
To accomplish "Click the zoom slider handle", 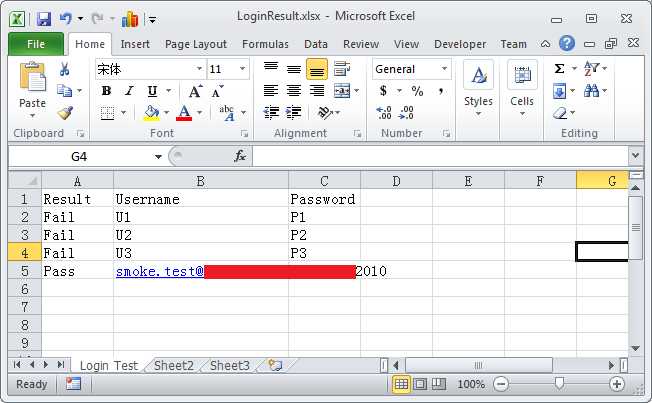I will [559, 383].
